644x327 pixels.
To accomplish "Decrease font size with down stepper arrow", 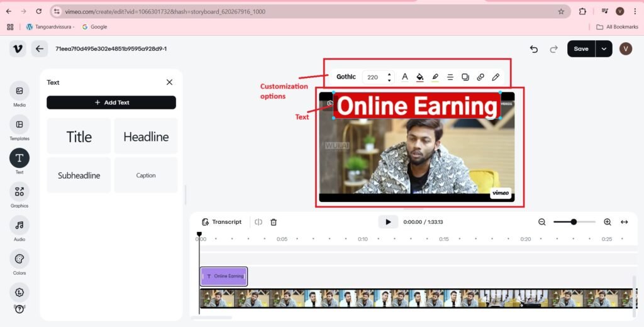I will tap(389, 80).
